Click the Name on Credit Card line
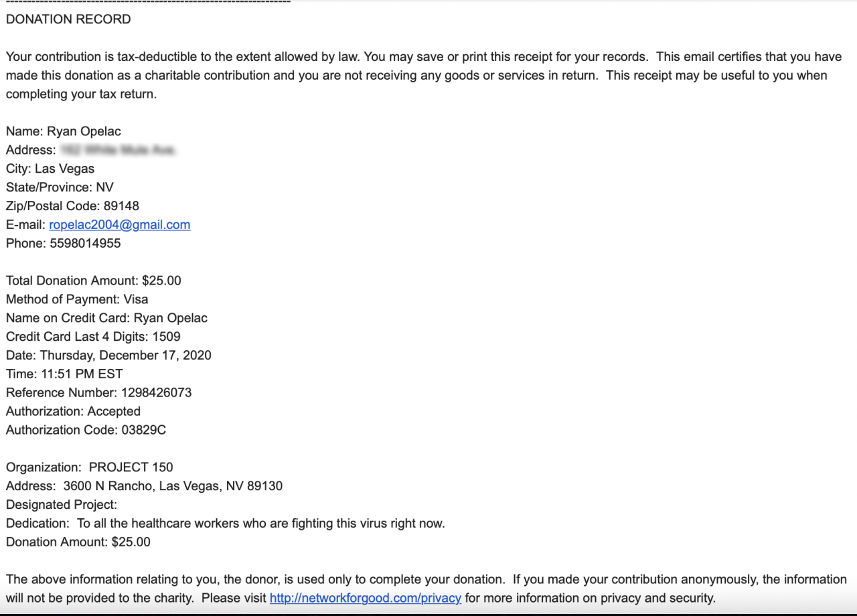Screen dimensions: 857x616 [x=106, y=318]
